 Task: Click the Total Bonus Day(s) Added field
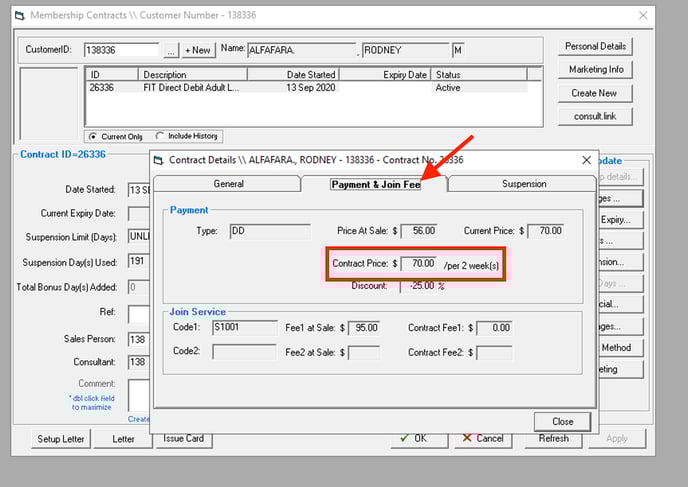[x=139, y=287]
